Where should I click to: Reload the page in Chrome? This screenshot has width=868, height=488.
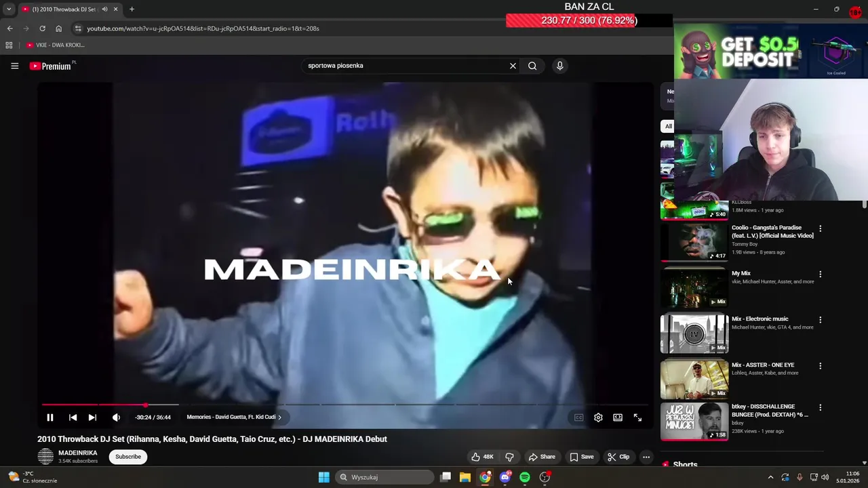pos(42,28)
